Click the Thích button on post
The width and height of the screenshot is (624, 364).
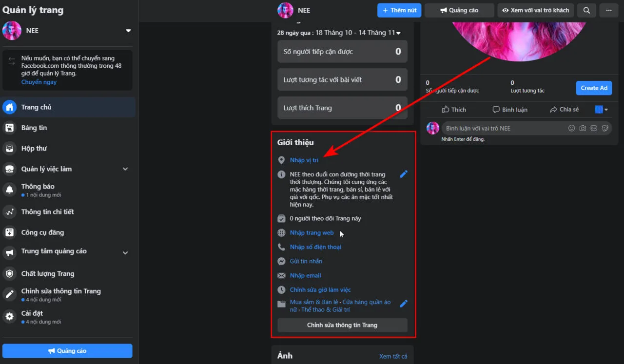click(454, 110)
